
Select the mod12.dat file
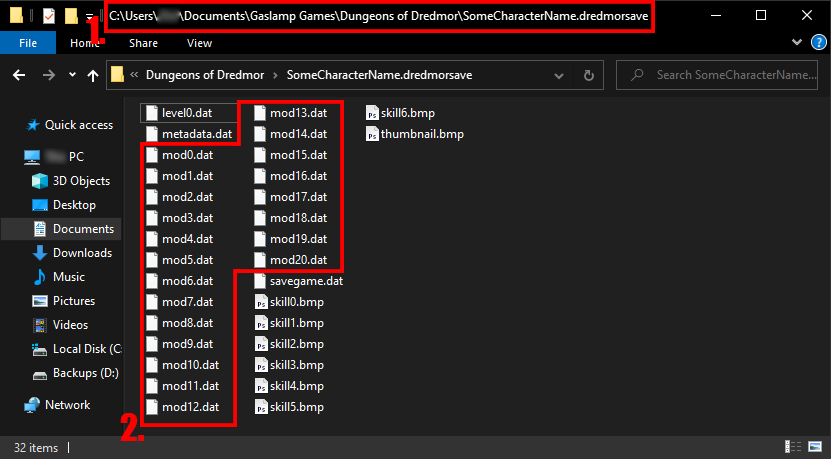[183, 407]
